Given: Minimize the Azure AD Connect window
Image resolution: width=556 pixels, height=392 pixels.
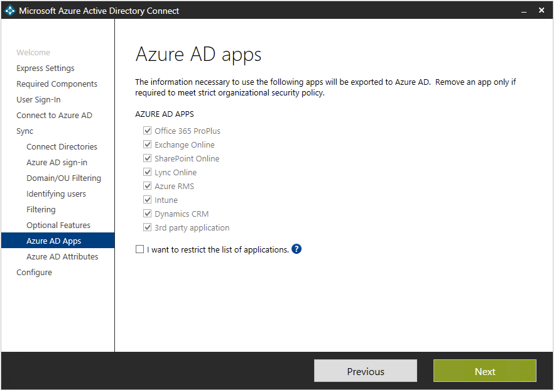Looking at the screenshot, I should coord(524,11).
